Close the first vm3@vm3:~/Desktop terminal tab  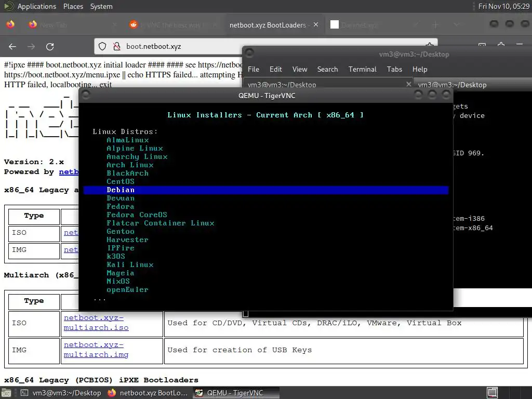(x=408, y=84)
